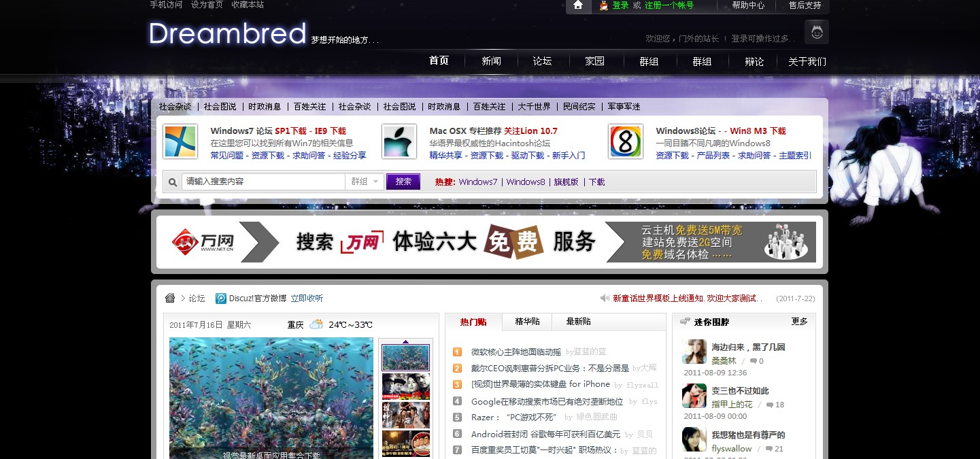Click the Win8 M3 下载 link
The width and height of the screenshot is (980, 459).
[758, 131]
